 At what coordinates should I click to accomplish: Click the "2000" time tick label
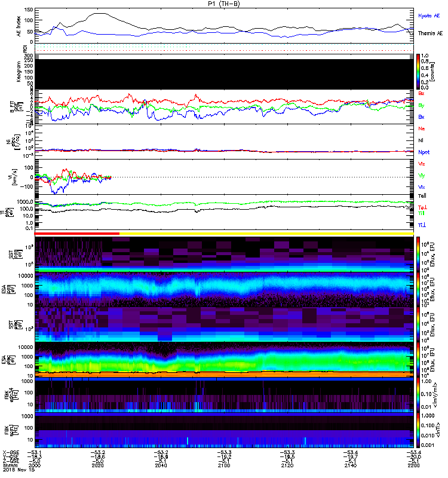coord(35,465)
